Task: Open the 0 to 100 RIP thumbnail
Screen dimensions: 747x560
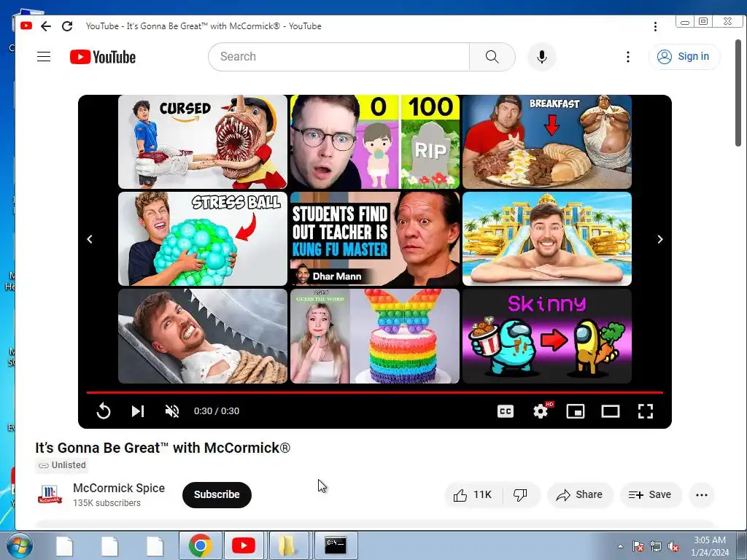Action: pos(375,142)
